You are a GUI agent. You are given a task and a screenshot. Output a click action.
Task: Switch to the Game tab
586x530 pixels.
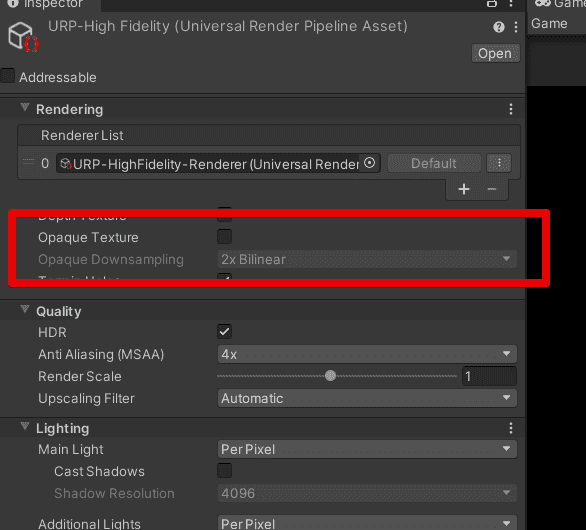tap(557, 4)
